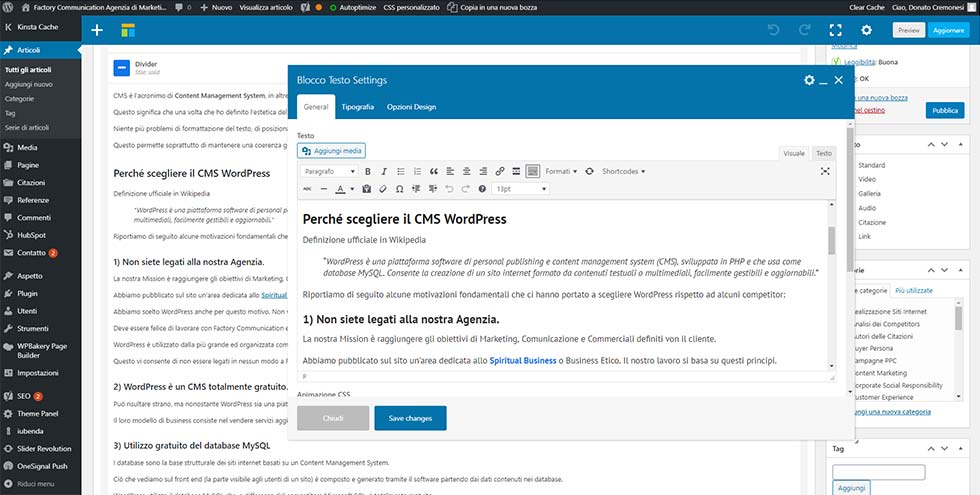This screenshot has width=980, height=495.
Task: Switch editor to Testo mode
Action: pyautogui.click(x=824, y=153)
